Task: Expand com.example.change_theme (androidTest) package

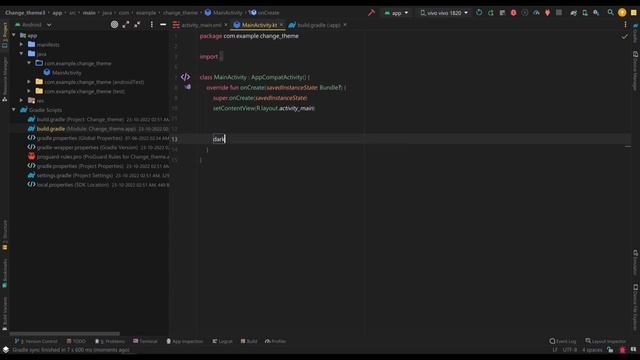Action: click(29, 82)
